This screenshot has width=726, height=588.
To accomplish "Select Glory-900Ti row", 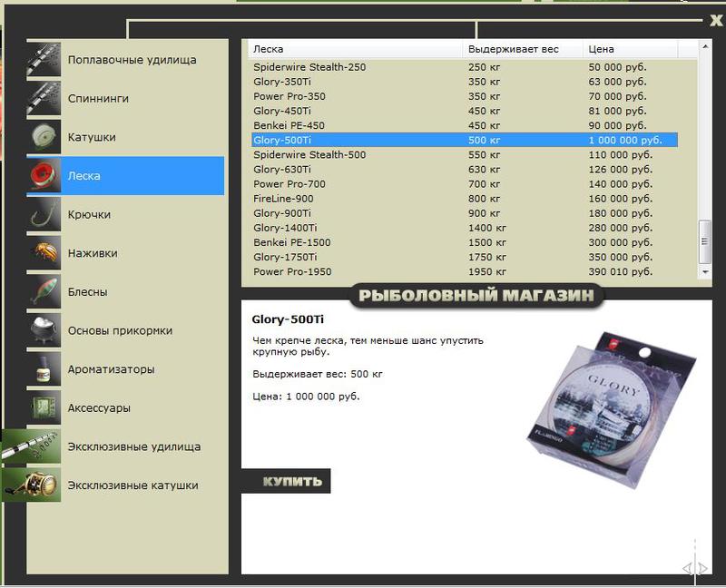I will [x=465, y=213].
